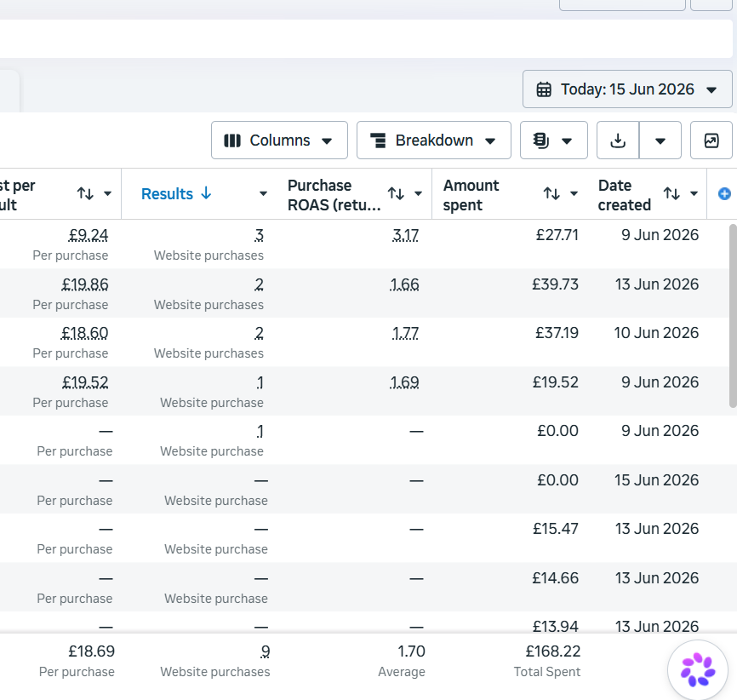
Task: Click the calendar icon in date picker
Action: click(x=544, y=89)
